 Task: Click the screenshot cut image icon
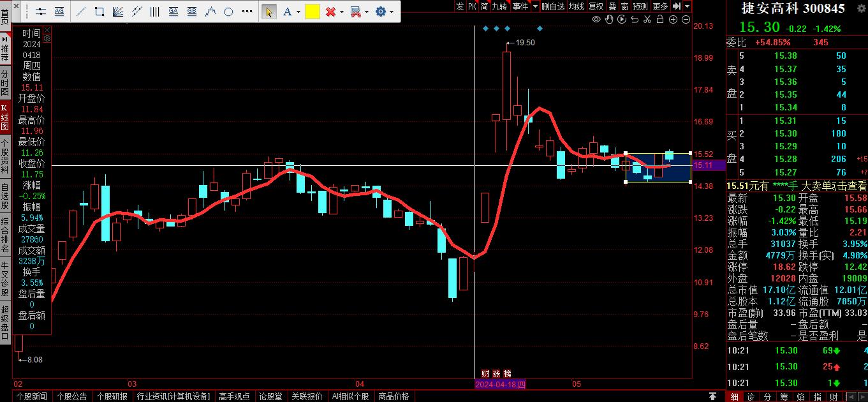(356, 11)
